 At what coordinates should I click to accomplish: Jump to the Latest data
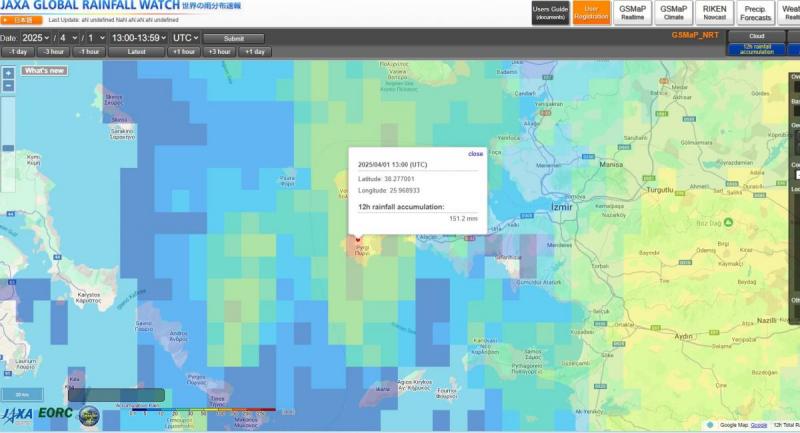pyautogui.click(x=136, y=52)
